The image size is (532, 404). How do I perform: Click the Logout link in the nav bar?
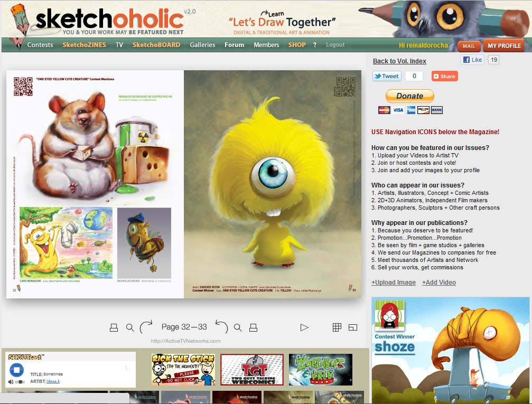(335, 45)
